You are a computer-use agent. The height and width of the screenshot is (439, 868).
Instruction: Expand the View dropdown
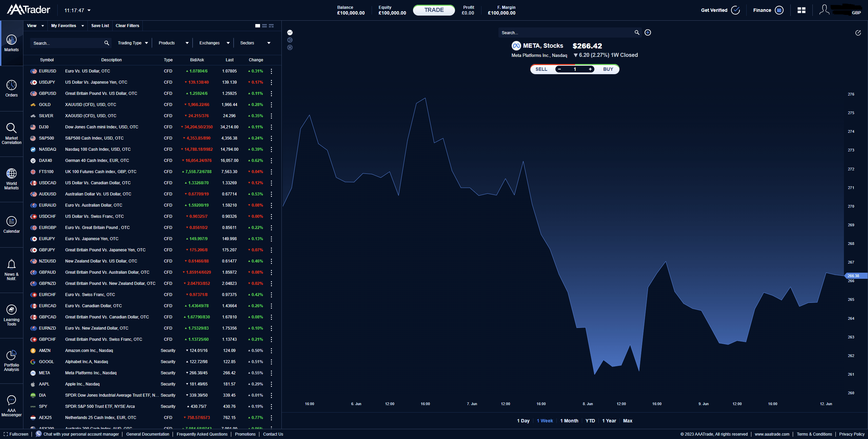[x=36, y=26]
